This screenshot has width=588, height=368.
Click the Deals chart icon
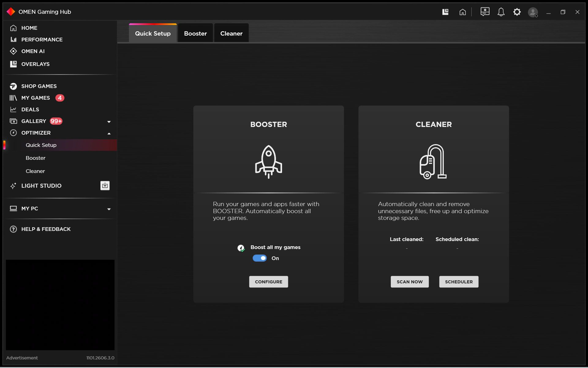[x=13, y=109]
